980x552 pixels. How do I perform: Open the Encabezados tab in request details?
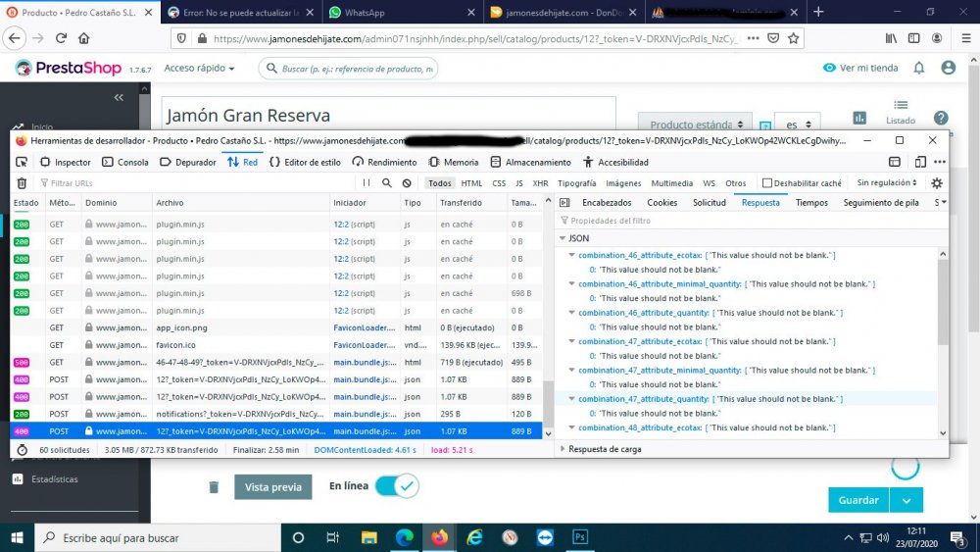pos(607,203)
